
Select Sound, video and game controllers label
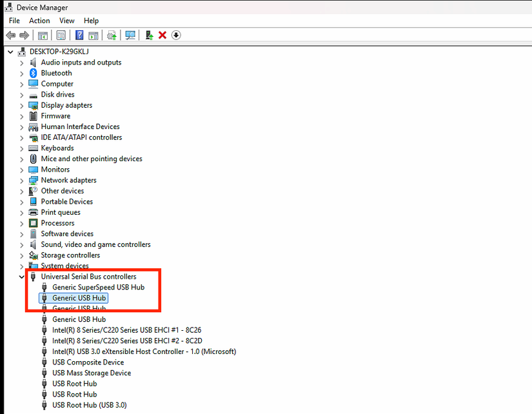pyautogui.click(x=95, y=244)
